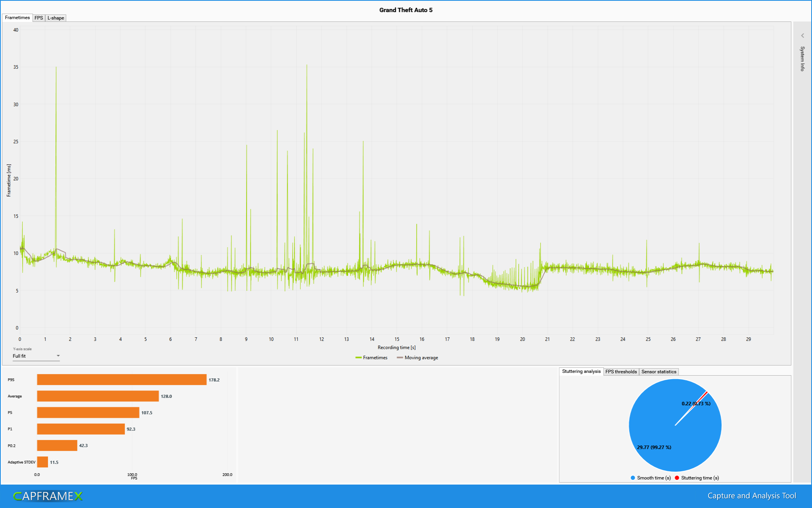Open the Sensor statistics tab

coord(659,372)
